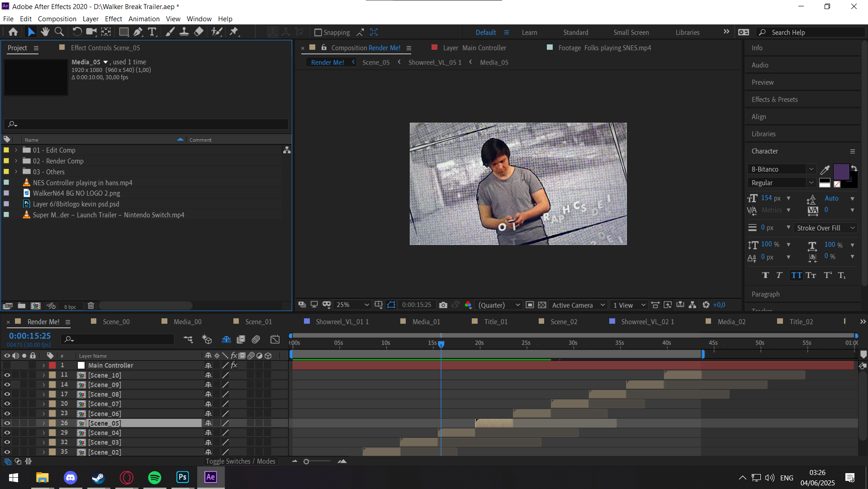Open the Active Camera view dropdown
The height and width of the screenshot is (489, 868).
578,305
